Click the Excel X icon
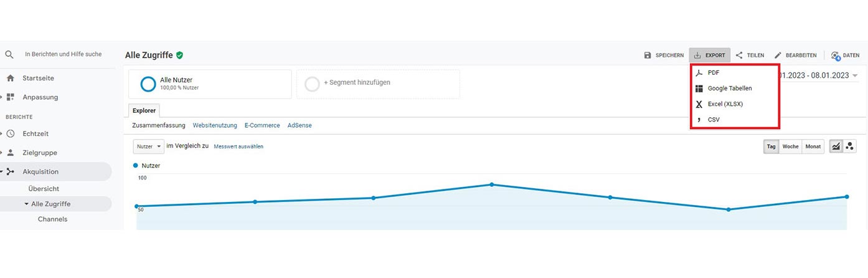This screenshot has width=868, height=278. click(x=699, y=104)
